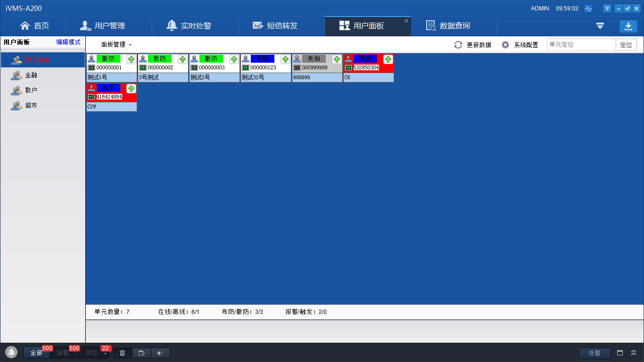The height and width of the screenshot is (362, 644).
Task: Open the 状态 filter dropdown arrow
Action: [x=105, y=354]
